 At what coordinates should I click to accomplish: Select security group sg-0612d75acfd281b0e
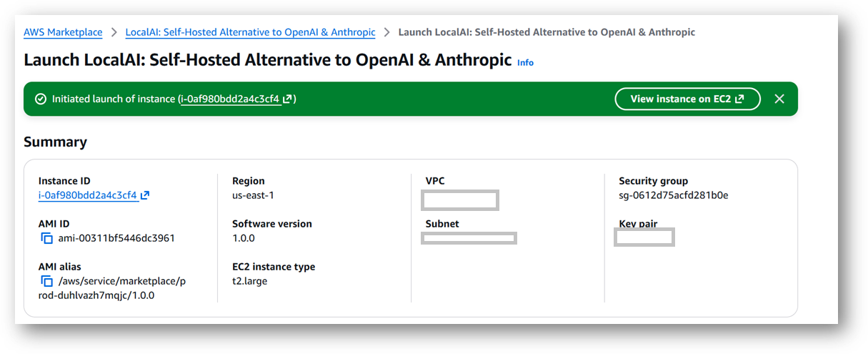coord(674,195)
